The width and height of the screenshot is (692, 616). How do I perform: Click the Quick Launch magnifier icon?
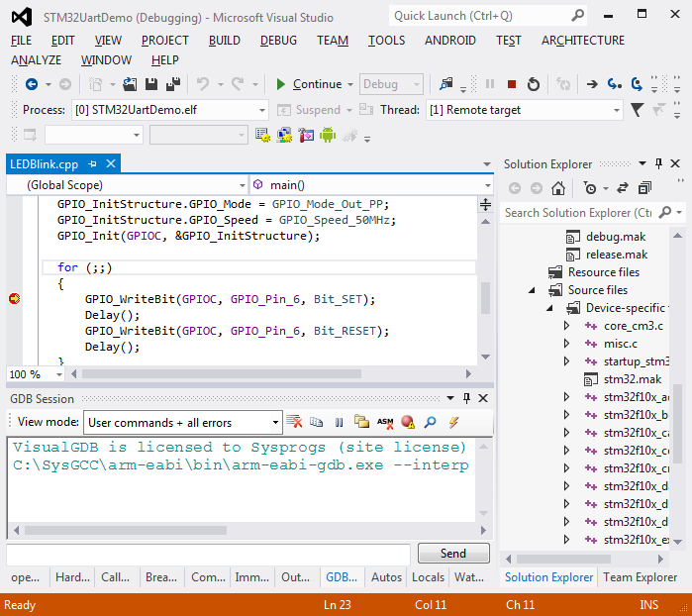coord(578,16)
